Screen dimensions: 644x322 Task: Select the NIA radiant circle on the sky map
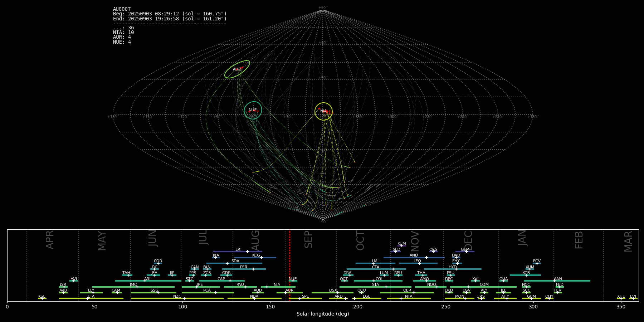click(323, 111)
